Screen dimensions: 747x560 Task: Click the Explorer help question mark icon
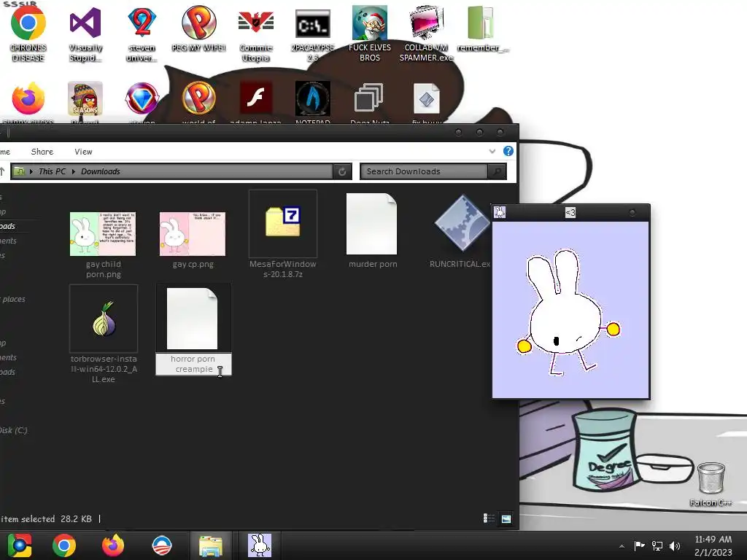pyautogui.click(x=508, y=151)
